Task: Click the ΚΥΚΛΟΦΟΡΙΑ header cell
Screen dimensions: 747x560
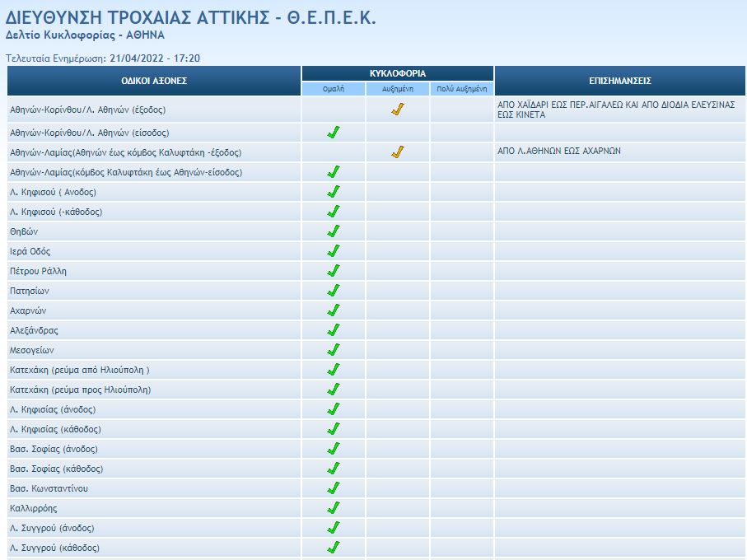Action: (398, 73)
